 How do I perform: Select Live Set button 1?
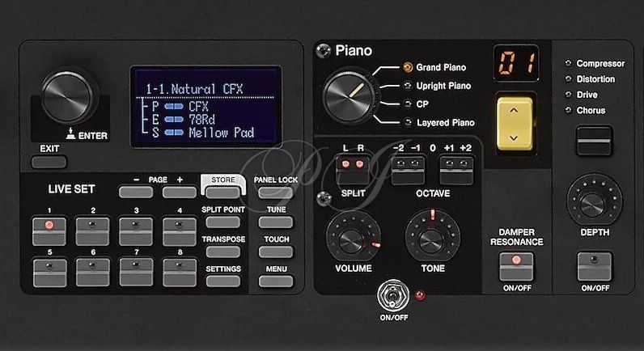pyautogui.click(x=49, y=231)
